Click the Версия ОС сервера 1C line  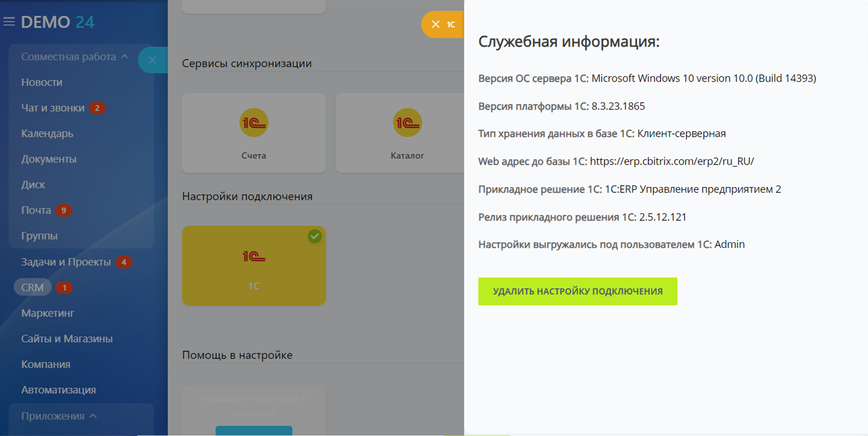(x=647, y=79)
